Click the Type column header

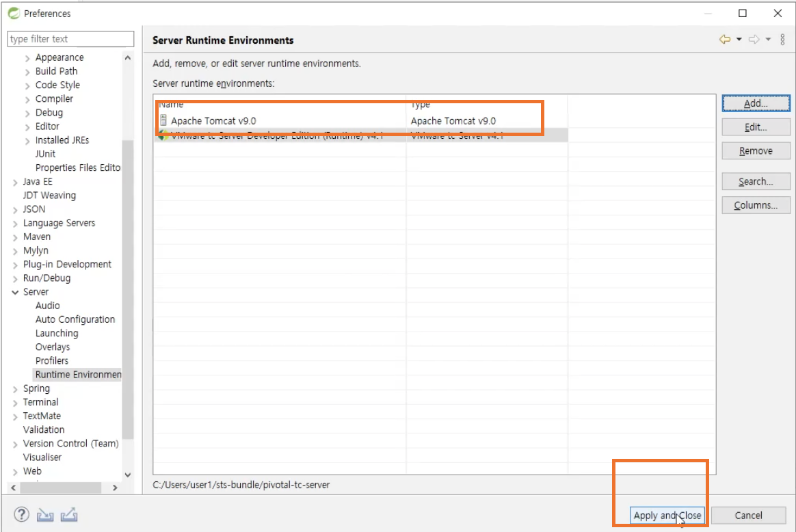(x=486, y=104)
